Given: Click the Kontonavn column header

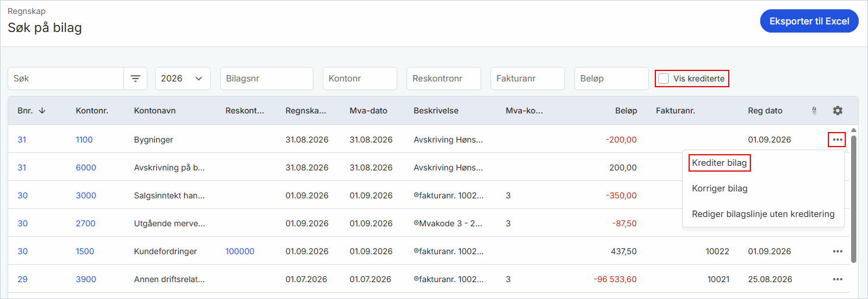Looking at the screenshot, I should 154,111.
